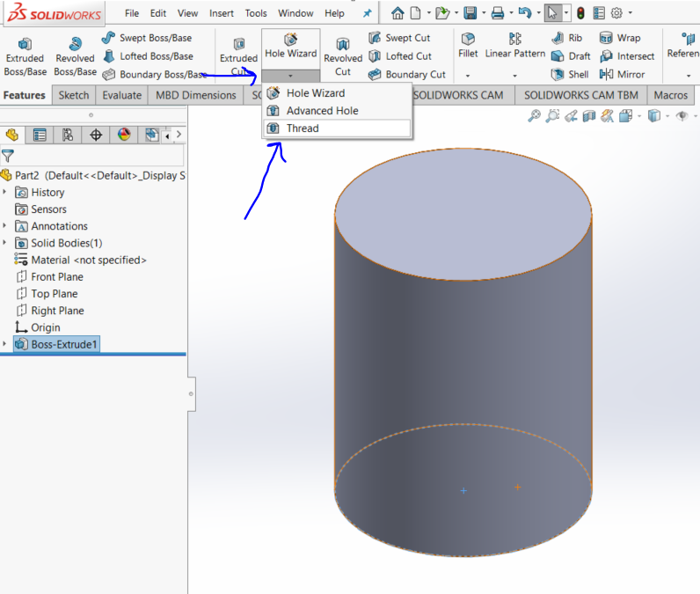
Task: Apply the Fillet feature
Action: 468,46
